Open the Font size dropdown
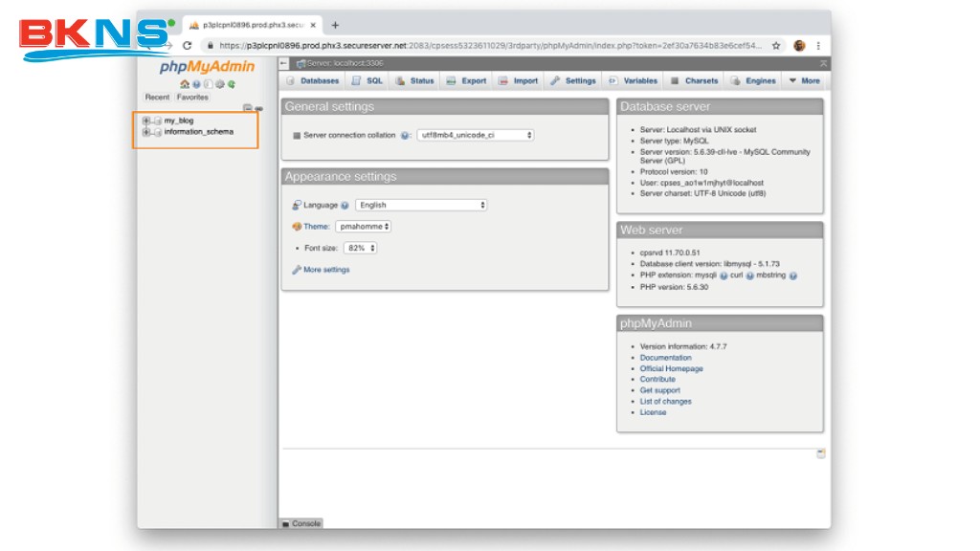The width and height of the screenshot is (980, 551). [360, 248]
